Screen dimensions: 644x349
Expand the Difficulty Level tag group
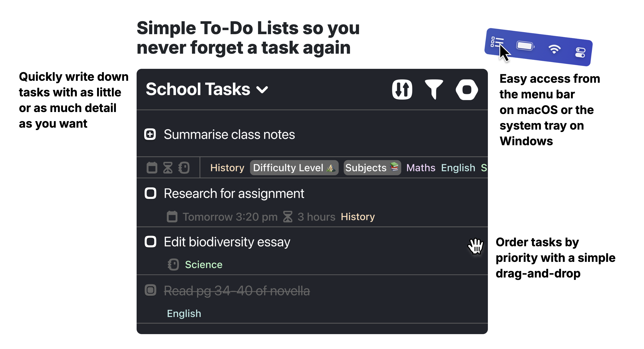294,168
